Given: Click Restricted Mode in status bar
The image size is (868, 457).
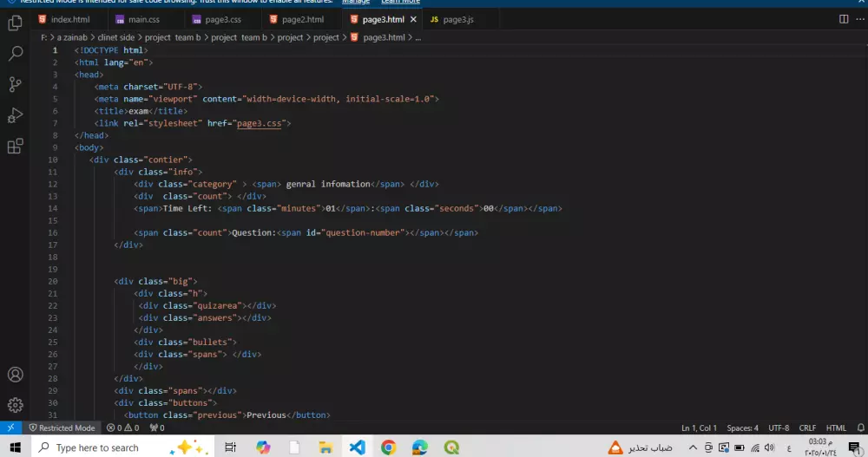Looking at the screenshot, I should pyautogui.click(x=62, y=428).
